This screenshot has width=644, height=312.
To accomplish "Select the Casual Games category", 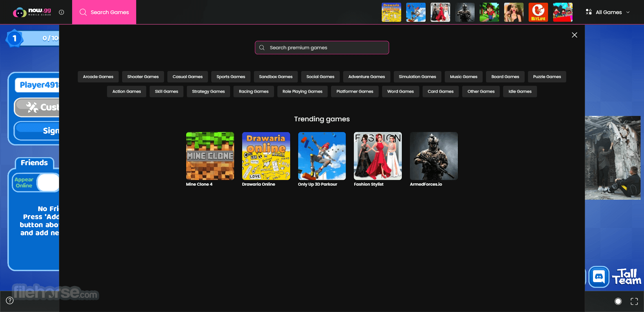I will pos(188,77).
